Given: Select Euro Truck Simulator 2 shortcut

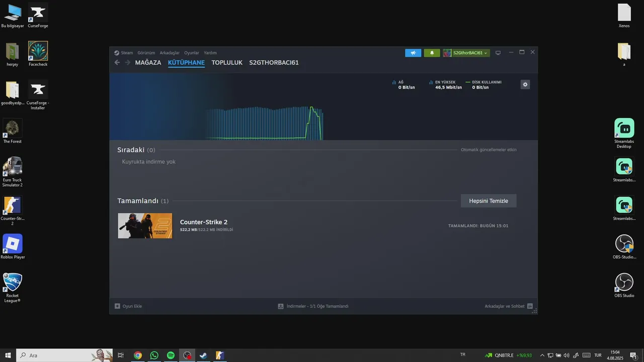Looking at the screenshot, I should point(13,172).
